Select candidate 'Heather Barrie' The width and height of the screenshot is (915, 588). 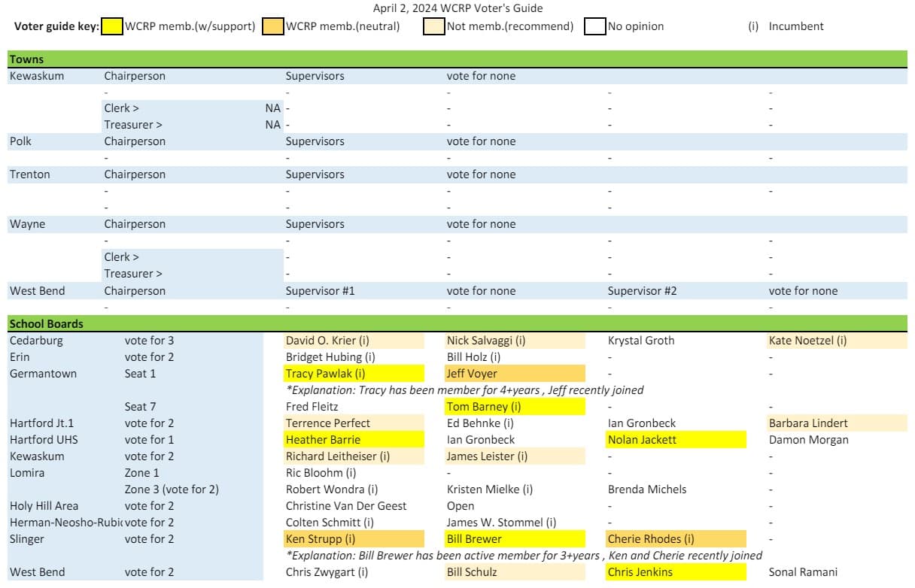354,439
